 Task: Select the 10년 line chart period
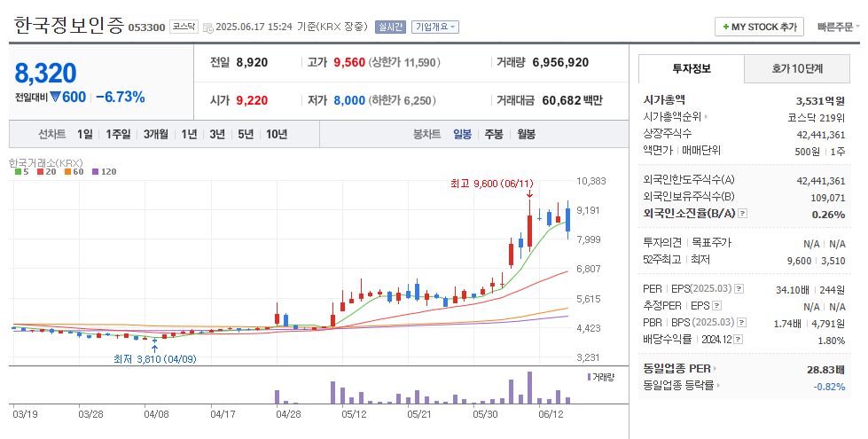277,134
